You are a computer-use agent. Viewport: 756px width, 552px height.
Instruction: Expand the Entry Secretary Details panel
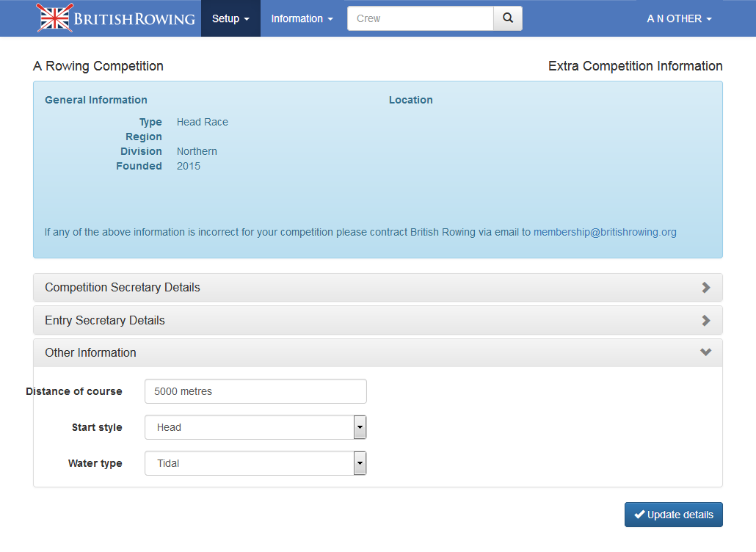pyautogui.click(x=105, y=321)
